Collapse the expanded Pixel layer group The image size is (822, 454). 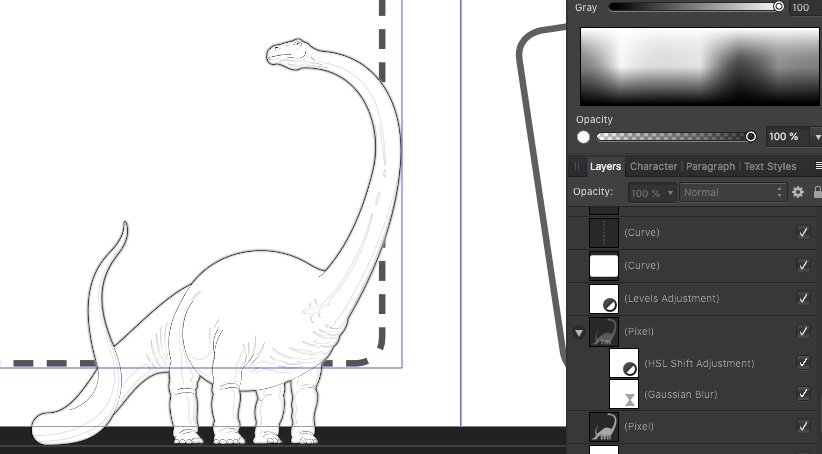[x=578, y=332]
